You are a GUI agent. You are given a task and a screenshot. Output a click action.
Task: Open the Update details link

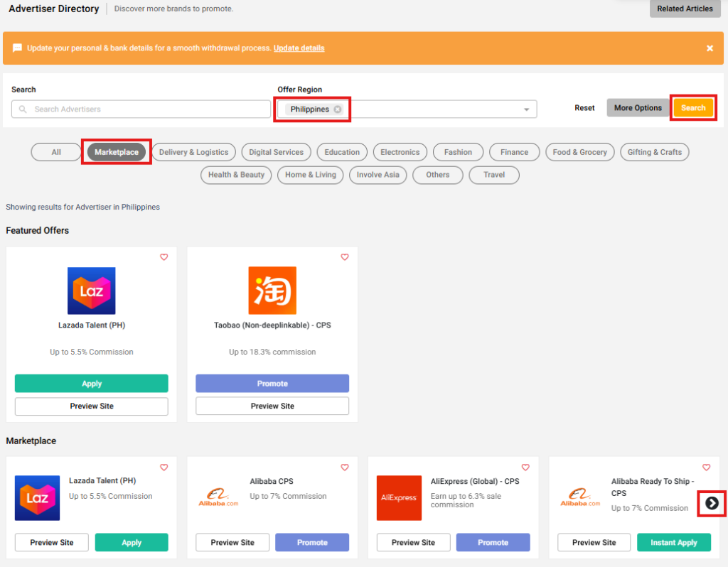[x=299, y=48]
